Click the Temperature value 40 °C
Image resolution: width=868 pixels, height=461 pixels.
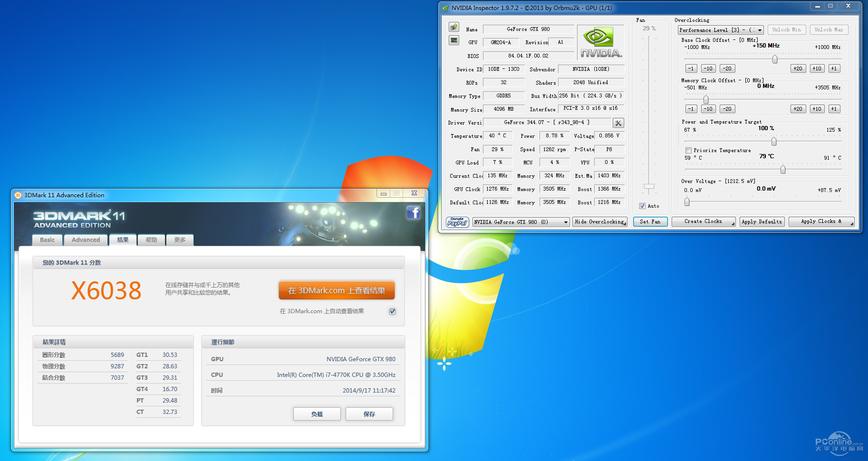tap(498, 135)
